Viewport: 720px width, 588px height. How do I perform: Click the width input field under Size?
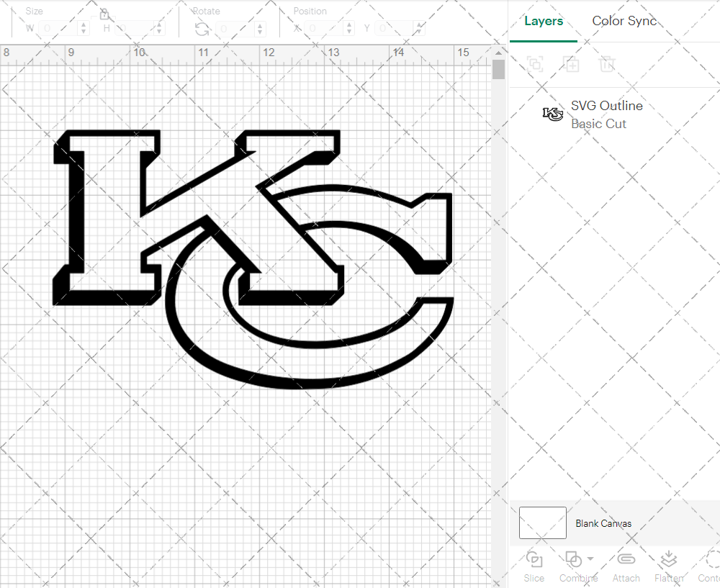click(56, 28)
